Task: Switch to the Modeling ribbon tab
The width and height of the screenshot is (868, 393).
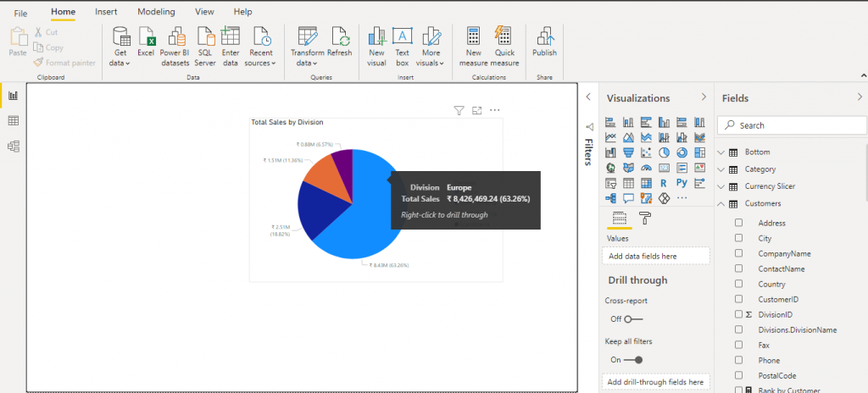Action: point(156,12)
